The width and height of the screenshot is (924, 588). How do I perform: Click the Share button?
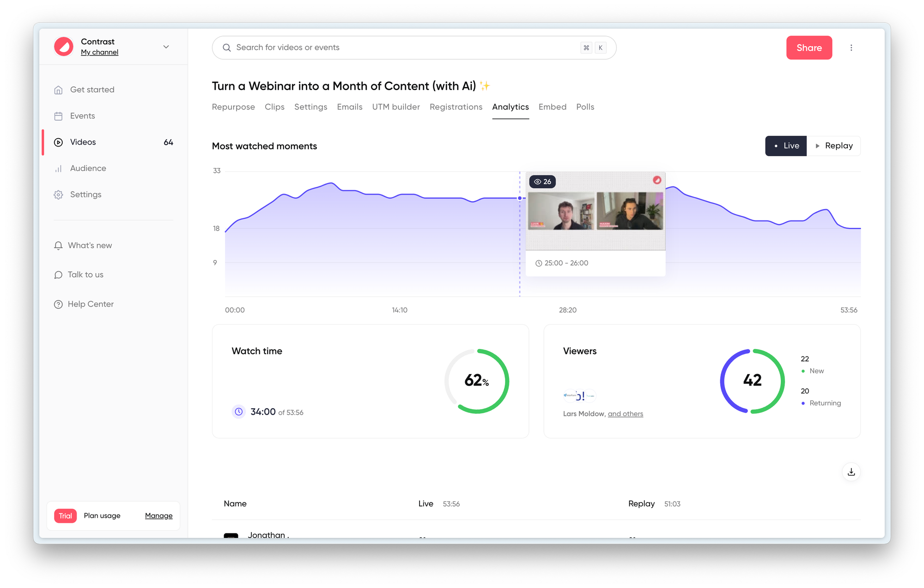(x=809, y=48)
